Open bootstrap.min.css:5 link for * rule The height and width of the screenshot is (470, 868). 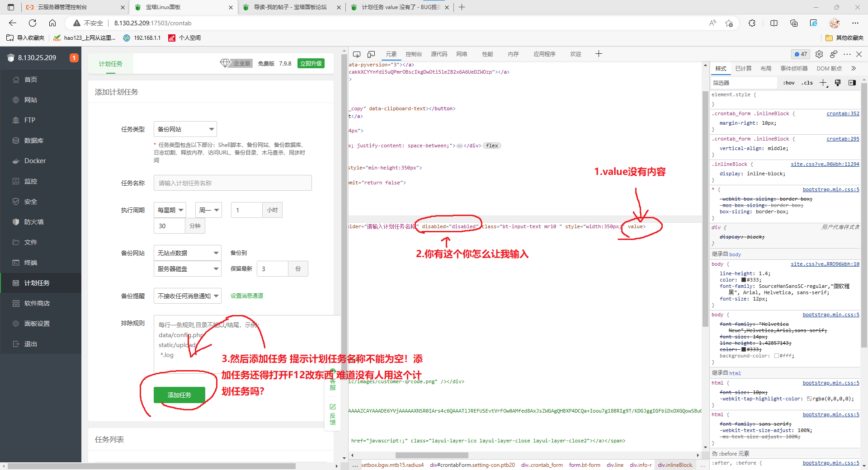(x=831, y=190)
